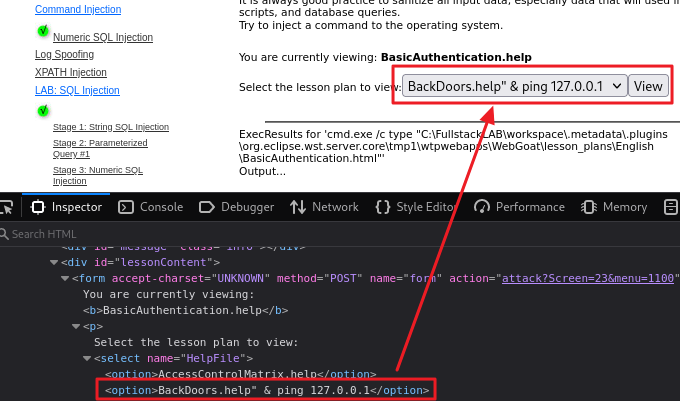Select the BasicAuthentication.help bold tag line
This screenshot has width=680, height=401.
tap(186, 310)
